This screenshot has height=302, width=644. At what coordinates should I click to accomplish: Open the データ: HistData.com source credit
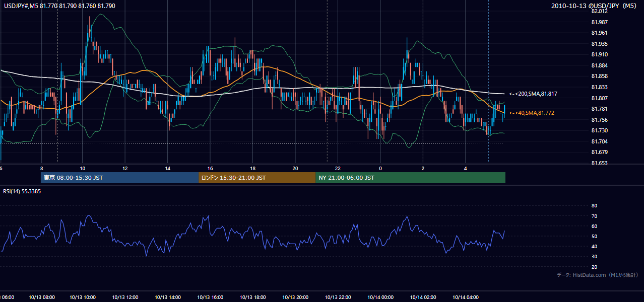pos(598,275)
